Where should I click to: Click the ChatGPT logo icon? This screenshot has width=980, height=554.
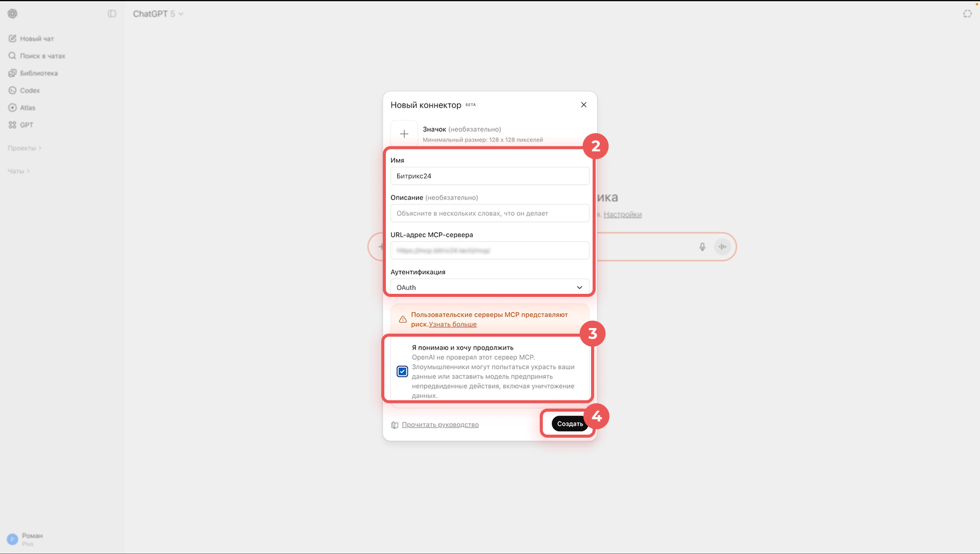pyautogui.click(x=13, y=14)
